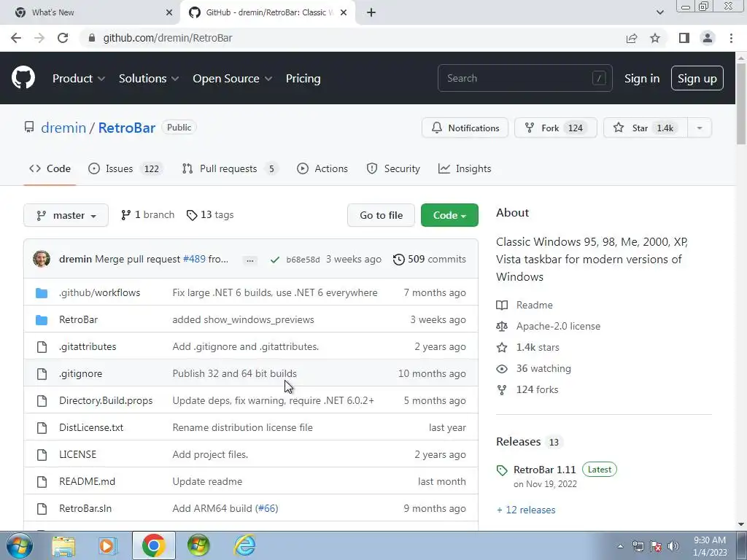Go to the Actions tab
Viewport: 747px width, 560px height.
click(x=322, y=168)
